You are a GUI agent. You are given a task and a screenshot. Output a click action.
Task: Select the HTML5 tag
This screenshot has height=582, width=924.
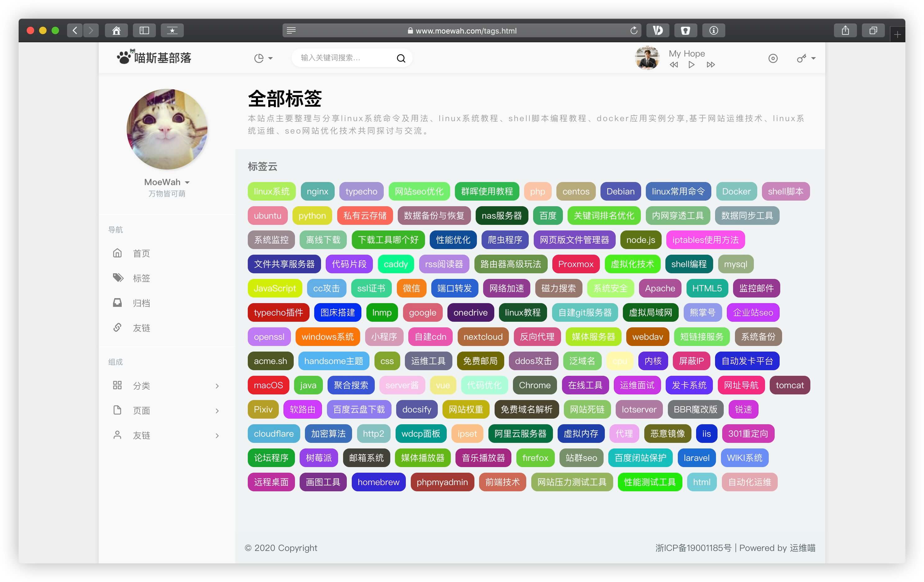[x=707, y=288]
